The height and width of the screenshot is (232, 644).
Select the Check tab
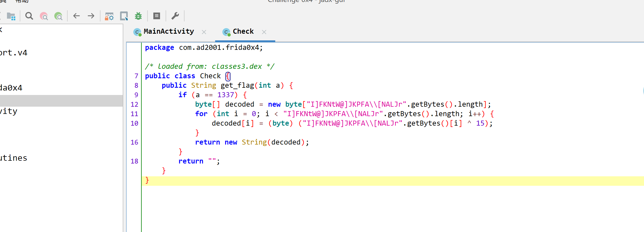click(x=243, y=31)
